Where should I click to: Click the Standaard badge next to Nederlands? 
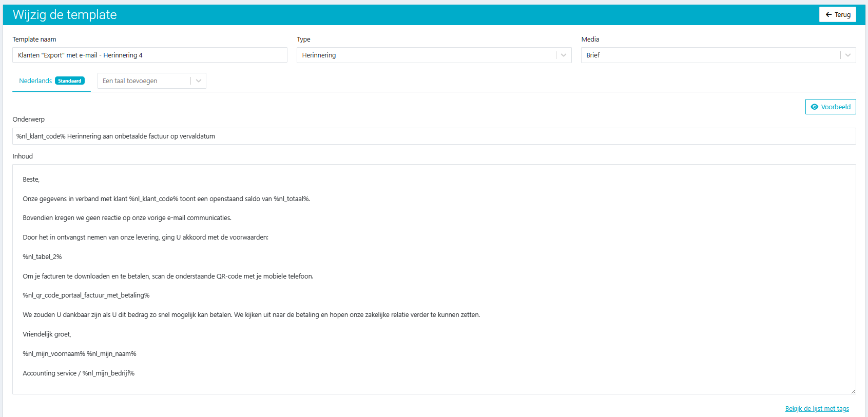coord(70,81)
